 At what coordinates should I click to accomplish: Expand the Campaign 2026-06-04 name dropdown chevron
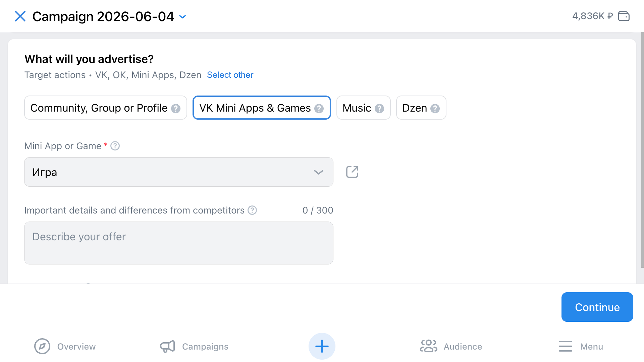point(183,17)
